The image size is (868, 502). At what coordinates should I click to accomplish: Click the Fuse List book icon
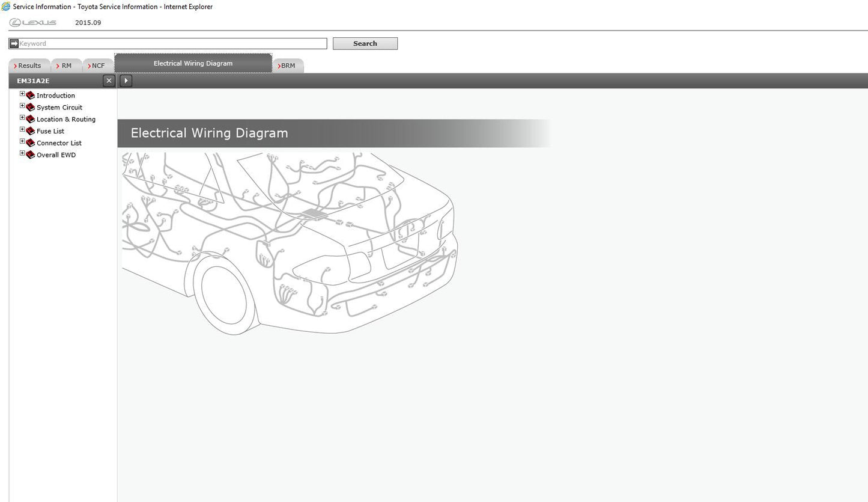(x=31, y=131)
